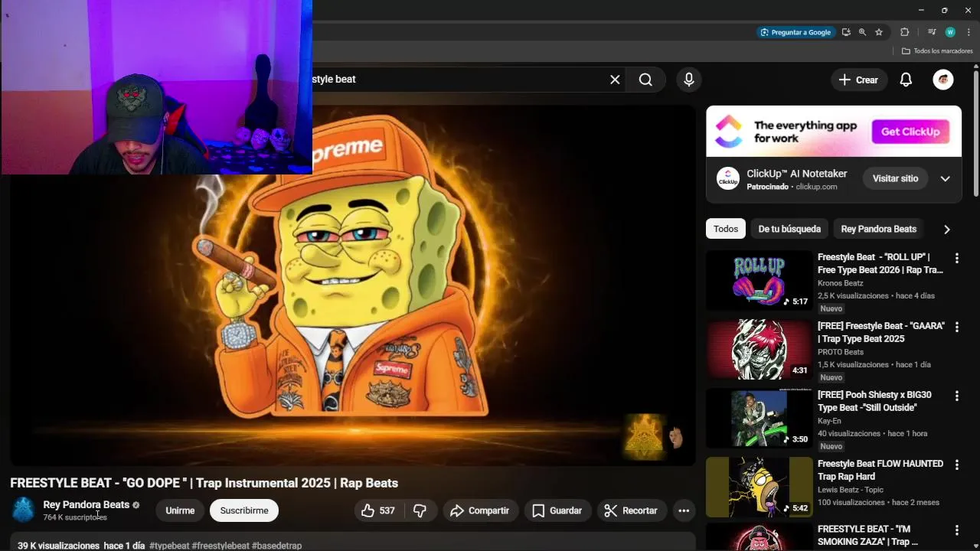The width and height of the screenshot is (980, 551).
Task: Expand the video description box
Action: click(352, 543)
